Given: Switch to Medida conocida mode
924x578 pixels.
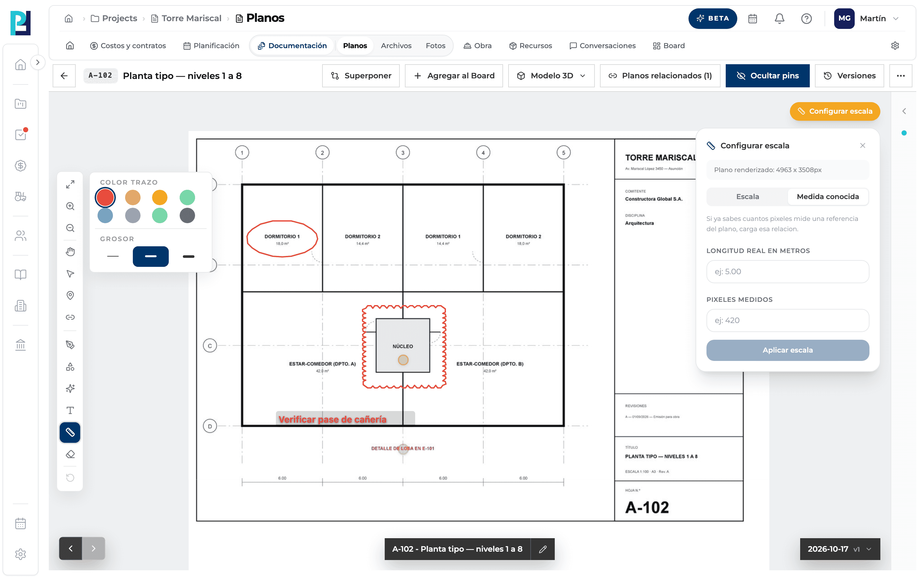Looking at the screenshot, I should (x=827, y=197).
